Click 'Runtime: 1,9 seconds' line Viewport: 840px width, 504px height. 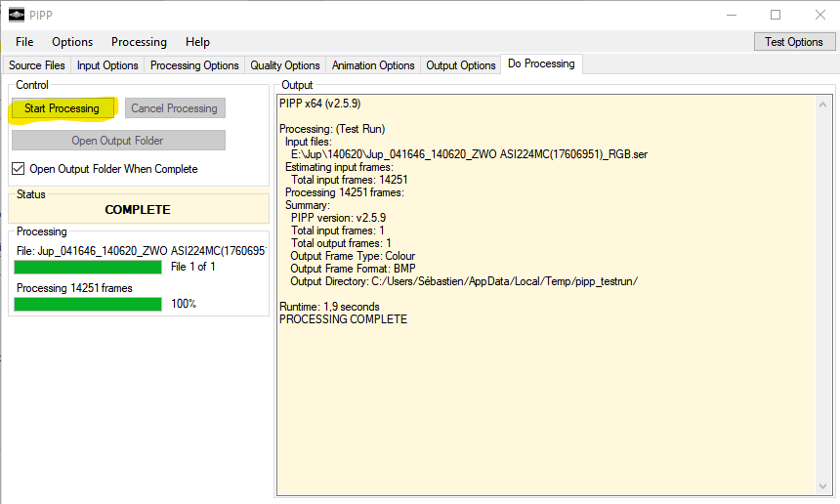point(329,307)
